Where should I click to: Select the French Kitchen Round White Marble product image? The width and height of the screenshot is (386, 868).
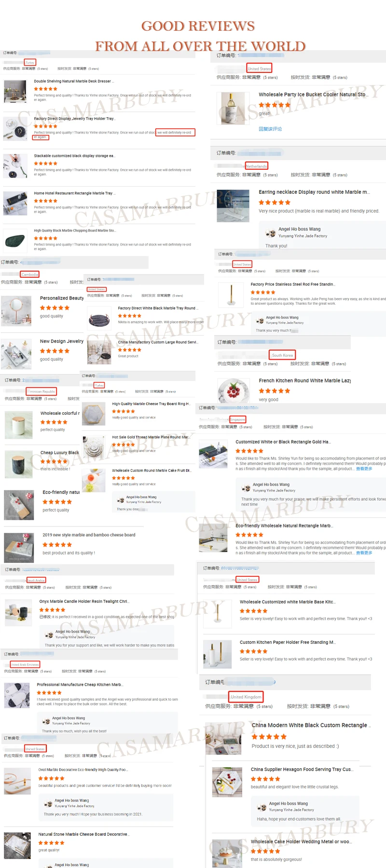(x=234, y=390)
